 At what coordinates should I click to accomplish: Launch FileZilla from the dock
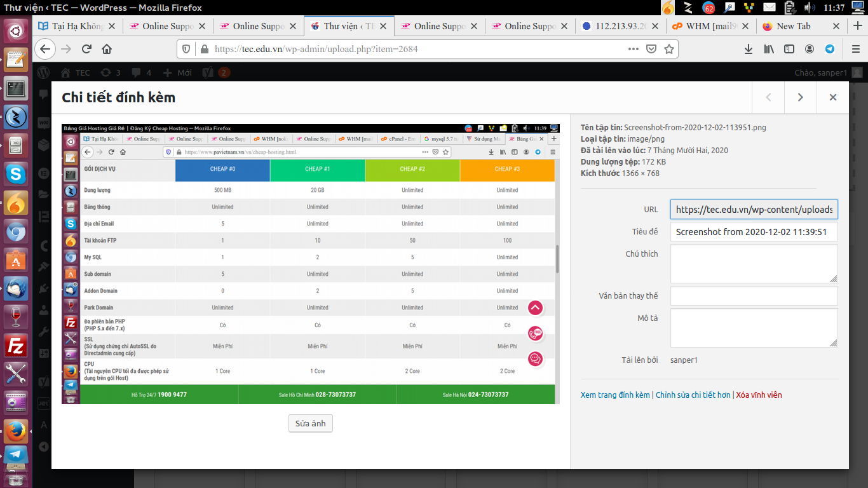tap(16, 346)
